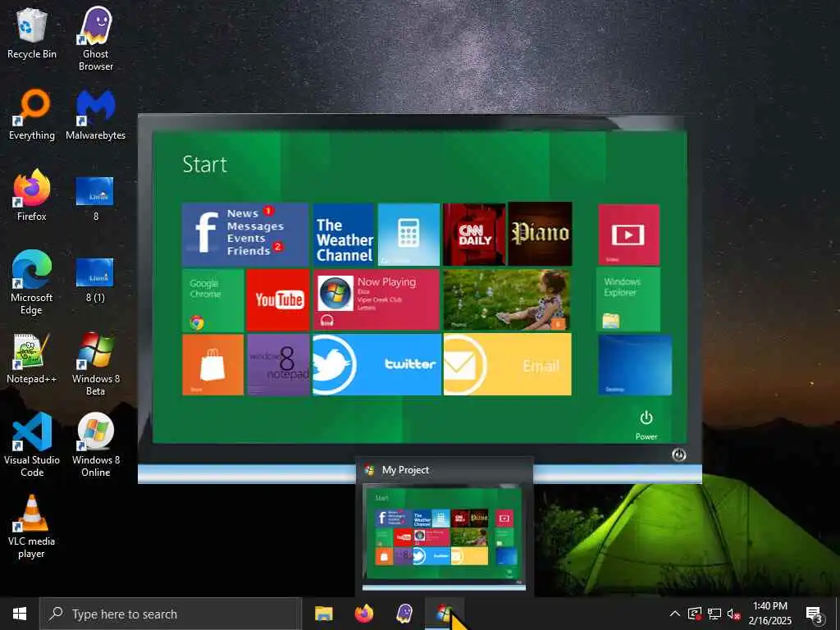Select Windows 8 Beta desktop shortcut

point(95,364)
